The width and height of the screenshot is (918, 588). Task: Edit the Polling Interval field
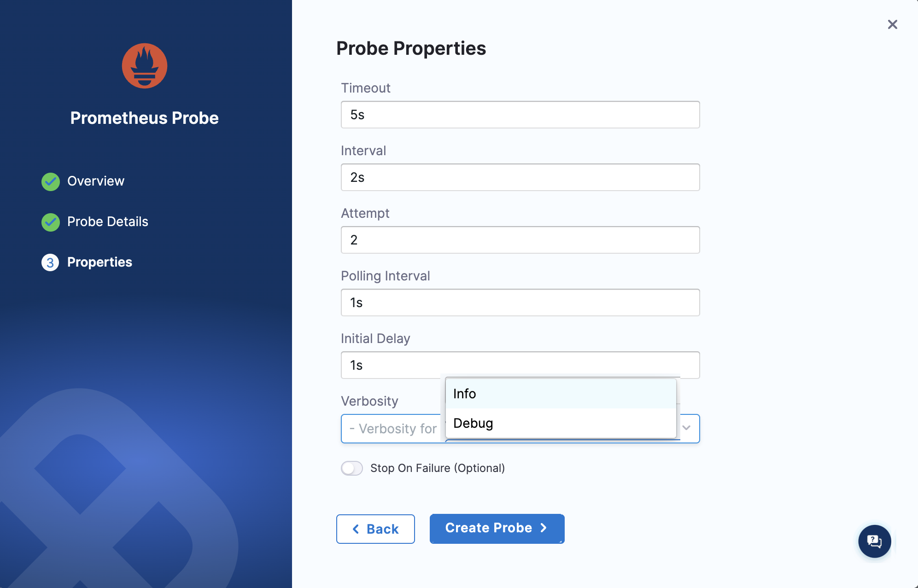tap(520, 303)
